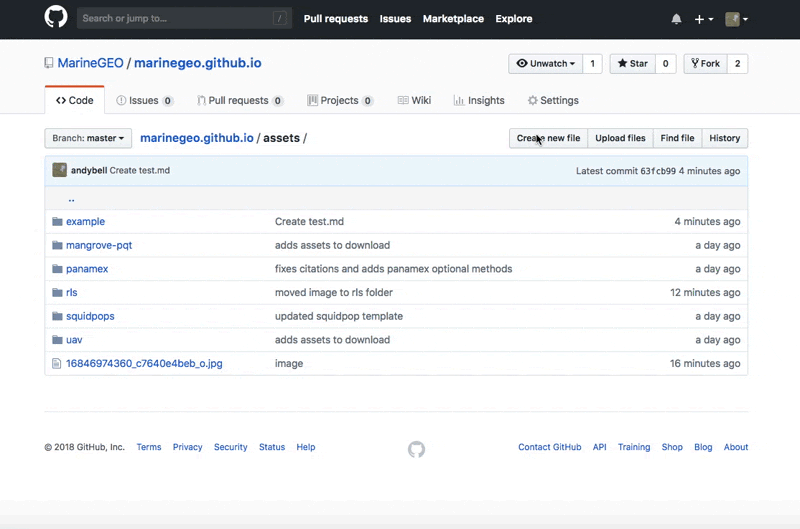The width and height of the screenshot is (800, 529).
Task: Click the footer GitHub logo icon
Action: (x=416, y=449)
